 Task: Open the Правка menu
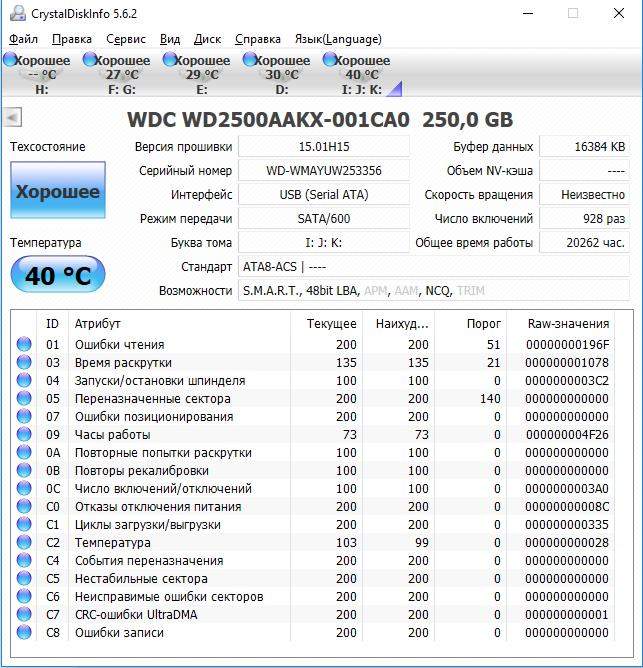pos(72,39)
